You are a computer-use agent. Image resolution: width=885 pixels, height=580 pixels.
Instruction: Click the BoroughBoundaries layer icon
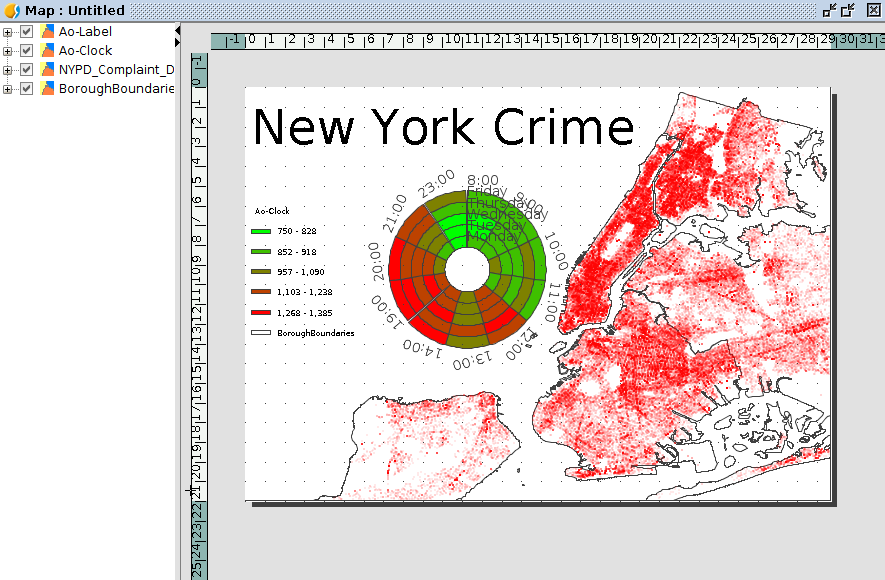pyautogui.click(x=47, y=89)
